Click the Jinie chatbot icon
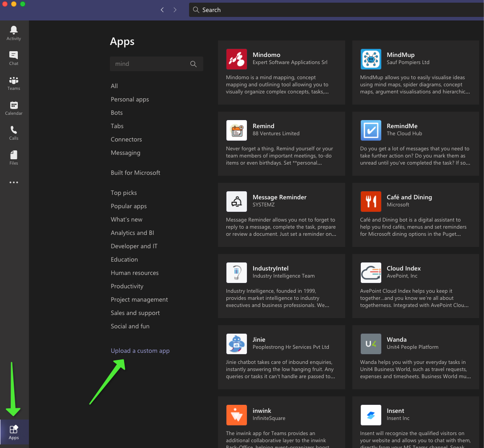Screen dimensions: 484x448 (x=237, y=343)
